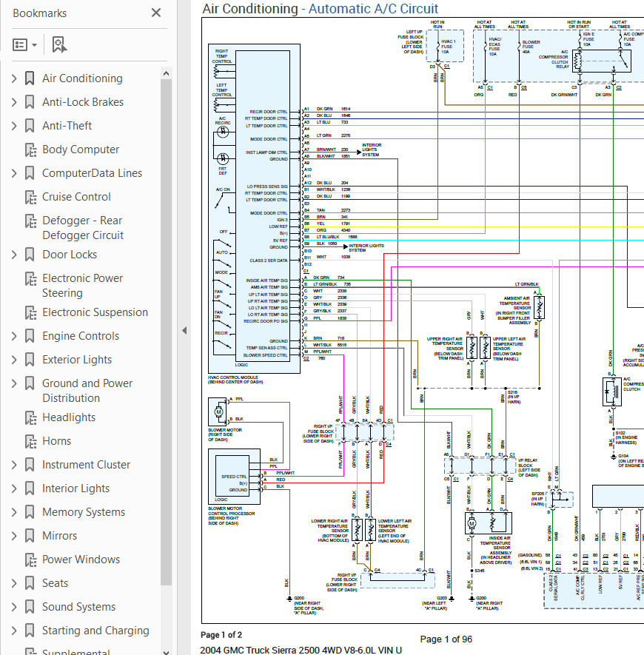Expand the Instrument Cluster bookmark
The width and height of the screenshot is (644, 655).
click(x=14, y=465)
